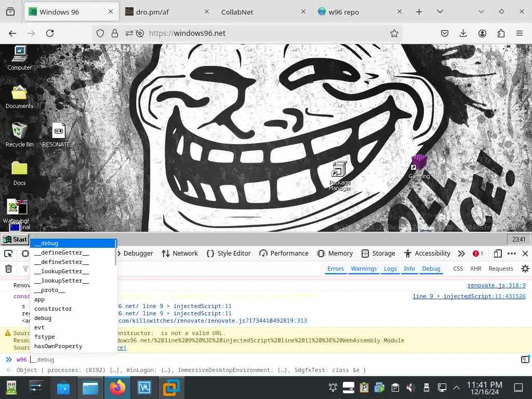
Task: Open the Accessibility devtools panel
Action: pyautogui.click(x=428, y=254)
